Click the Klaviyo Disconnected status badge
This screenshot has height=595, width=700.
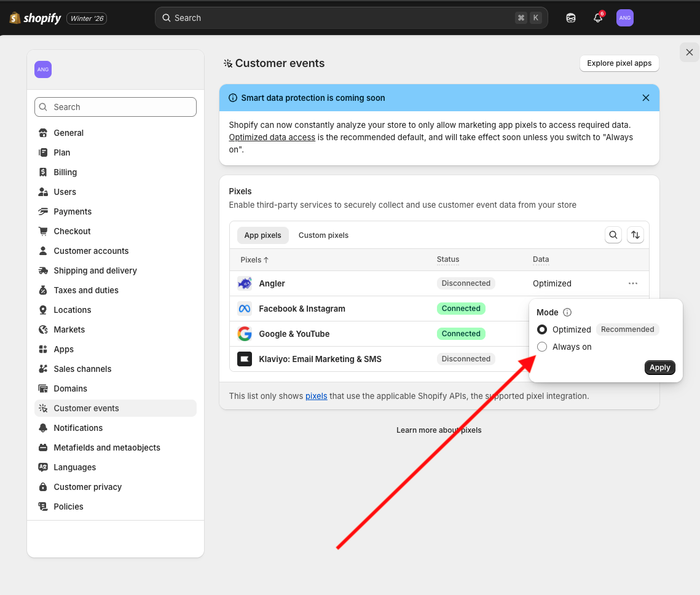pyautogui.click(x=466, y=359)
